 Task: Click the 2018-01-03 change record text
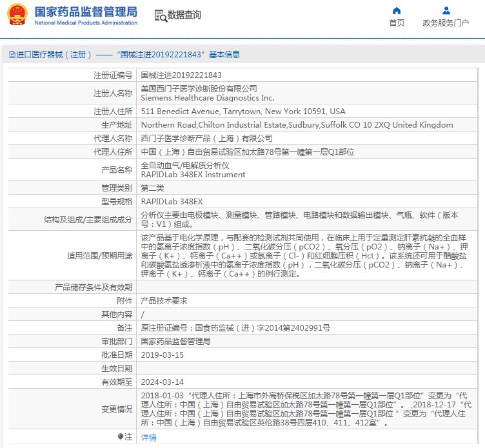(x=306, y=409)
